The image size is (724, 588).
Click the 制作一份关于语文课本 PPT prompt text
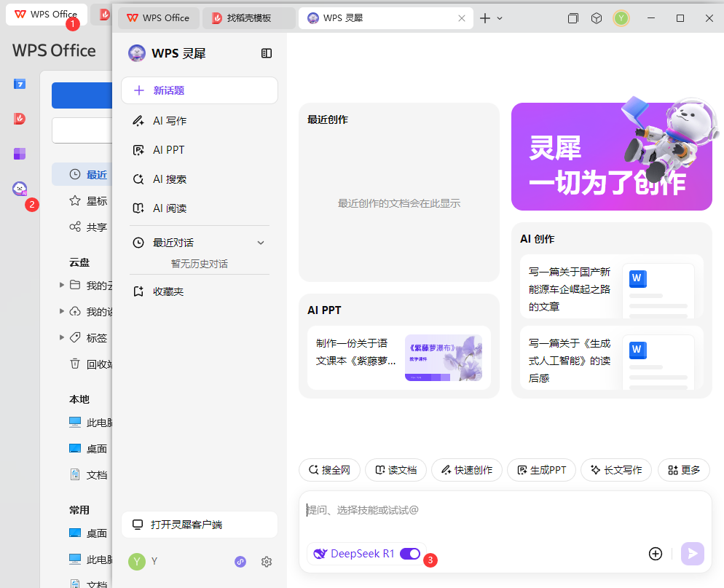click(x=355, y=352)
